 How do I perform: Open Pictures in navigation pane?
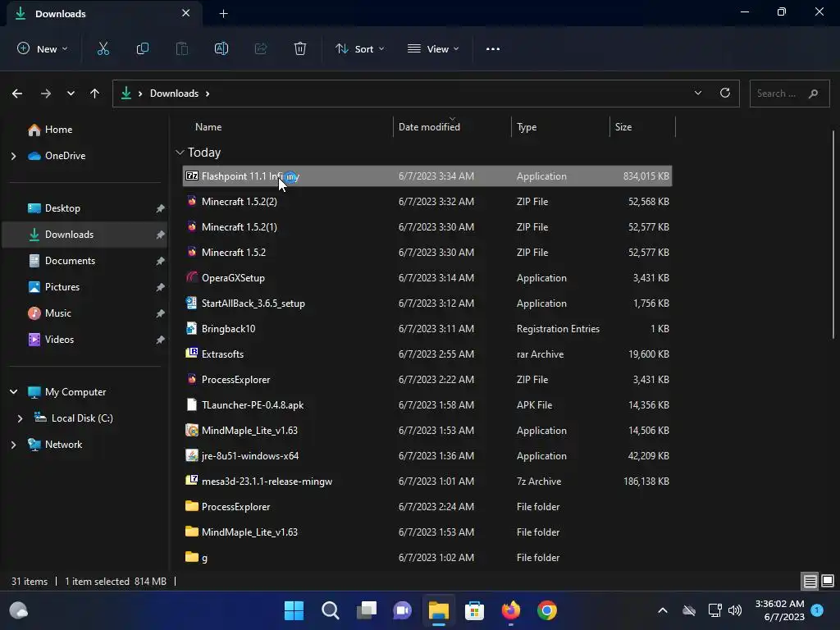click(62, 287)
